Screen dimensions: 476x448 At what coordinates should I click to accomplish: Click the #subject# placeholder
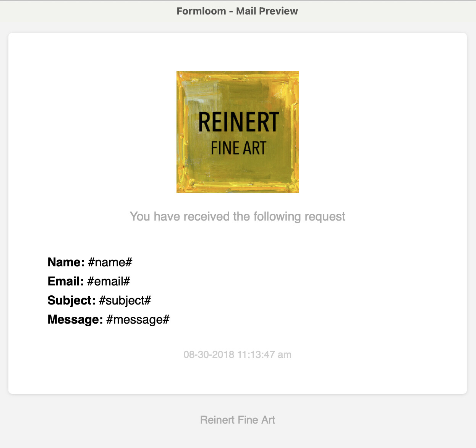click(125, 300)
